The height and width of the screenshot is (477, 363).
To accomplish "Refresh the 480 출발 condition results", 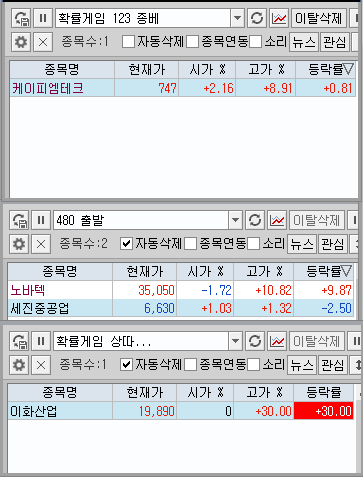I will (x=255, y=220).
